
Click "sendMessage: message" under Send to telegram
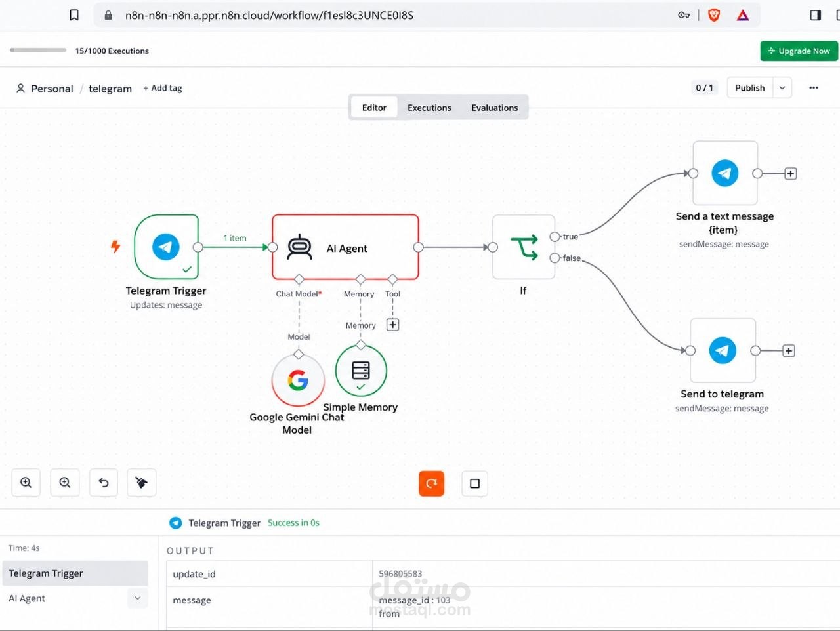722,409
